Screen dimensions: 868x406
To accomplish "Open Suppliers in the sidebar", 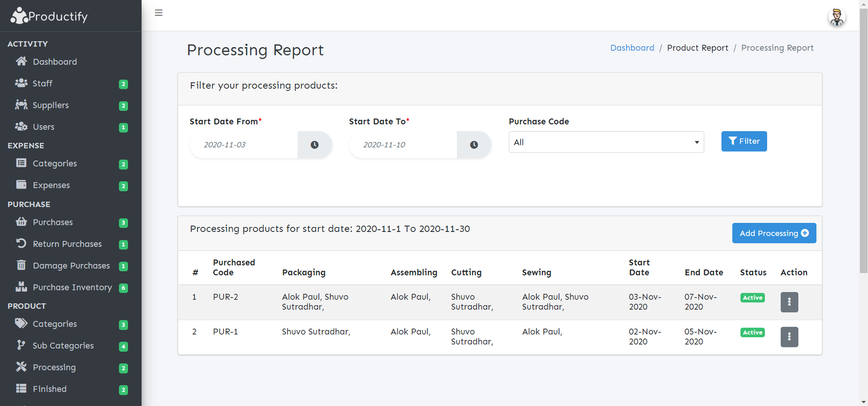I will tap(50, 105).
